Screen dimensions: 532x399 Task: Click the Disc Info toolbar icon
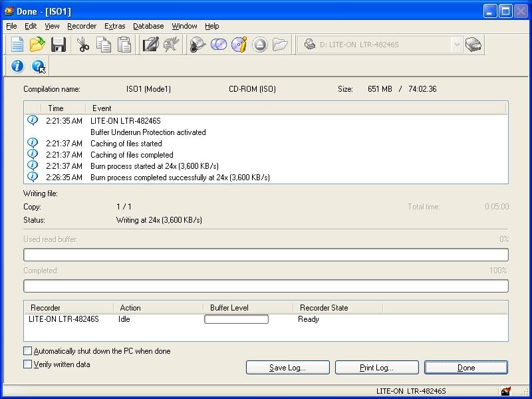click(x=239, y=45)
